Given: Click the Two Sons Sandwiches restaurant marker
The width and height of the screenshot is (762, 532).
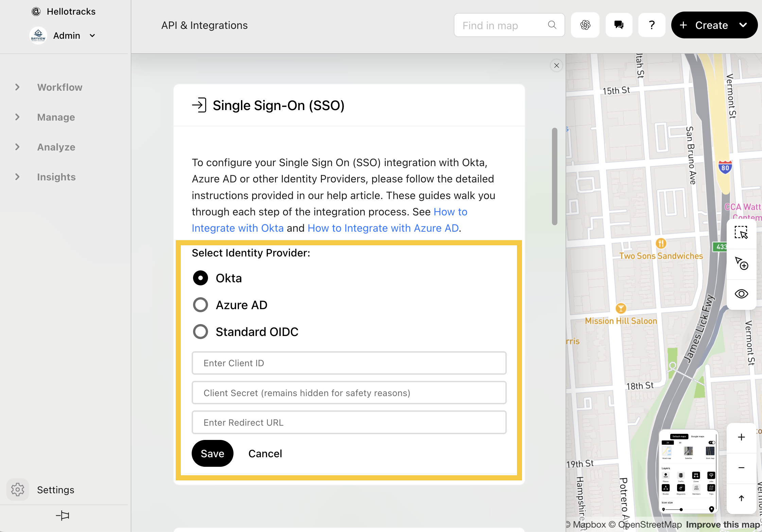Looking at the screenshot, I should [661, 243].
